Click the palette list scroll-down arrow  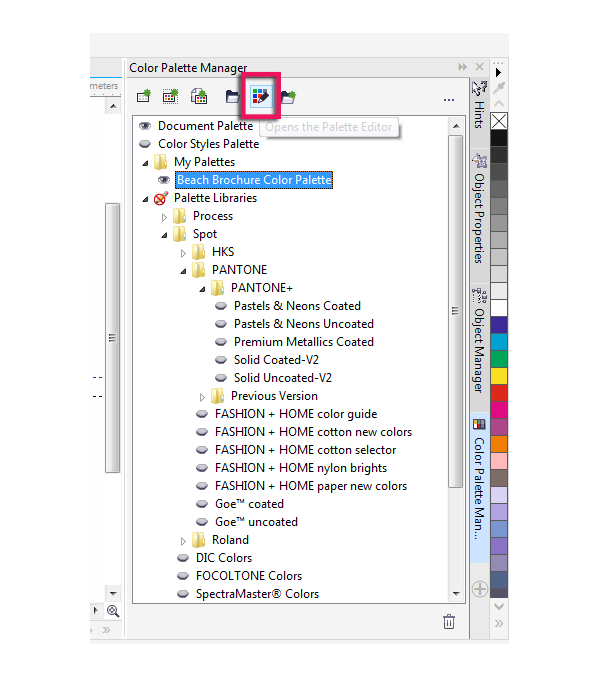[x=456, y=594]
